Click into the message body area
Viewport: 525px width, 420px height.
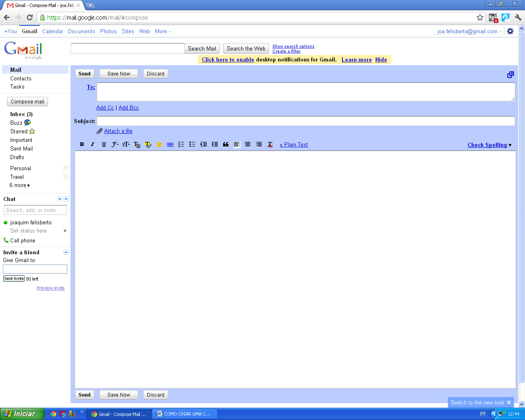pyautogui.click(x=295, y=269)
